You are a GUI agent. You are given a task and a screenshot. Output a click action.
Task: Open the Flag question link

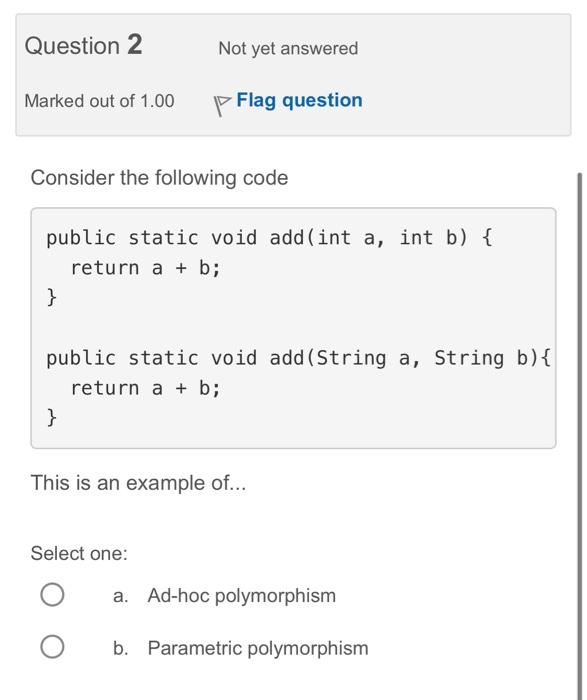point(299,101)
